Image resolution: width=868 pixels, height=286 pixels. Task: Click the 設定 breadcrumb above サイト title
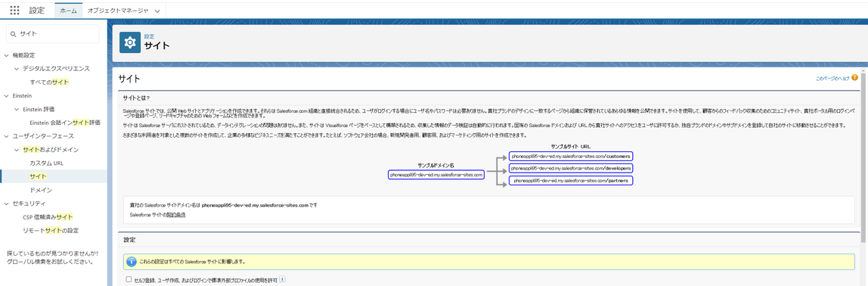coord(149,36)
